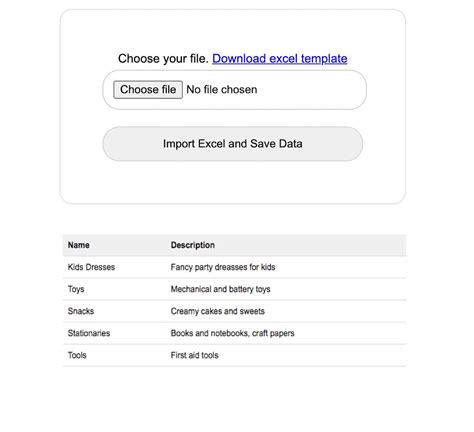Select the Snacks row name

81,311
